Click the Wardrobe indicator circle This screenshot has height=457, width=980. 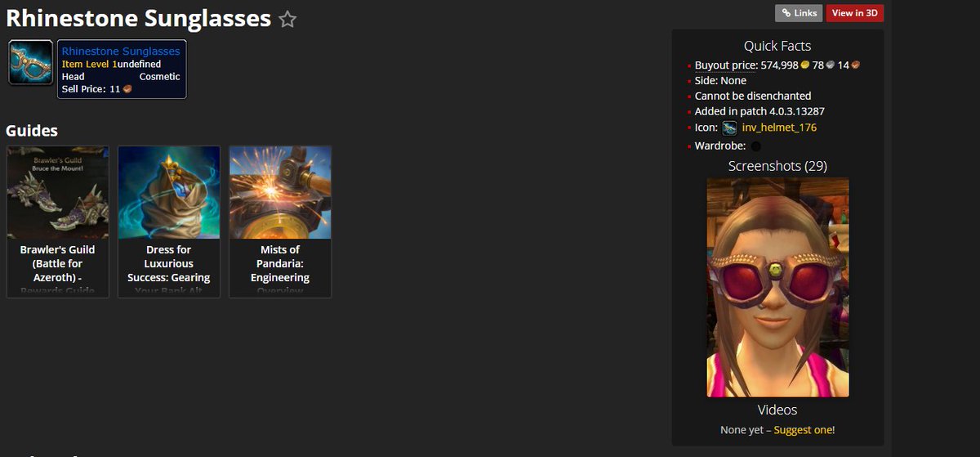755,146
